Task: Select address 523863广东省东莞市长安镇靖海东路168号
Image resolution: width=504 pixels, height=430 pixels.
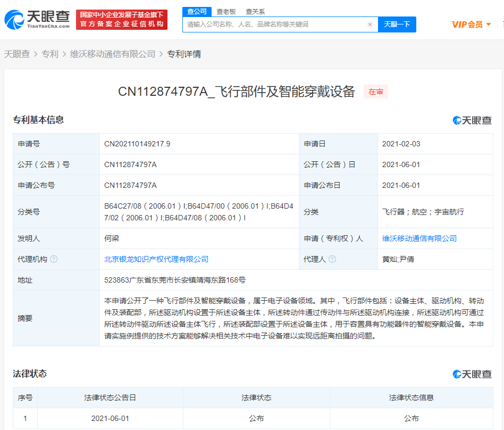Action: tap(175, 280)
